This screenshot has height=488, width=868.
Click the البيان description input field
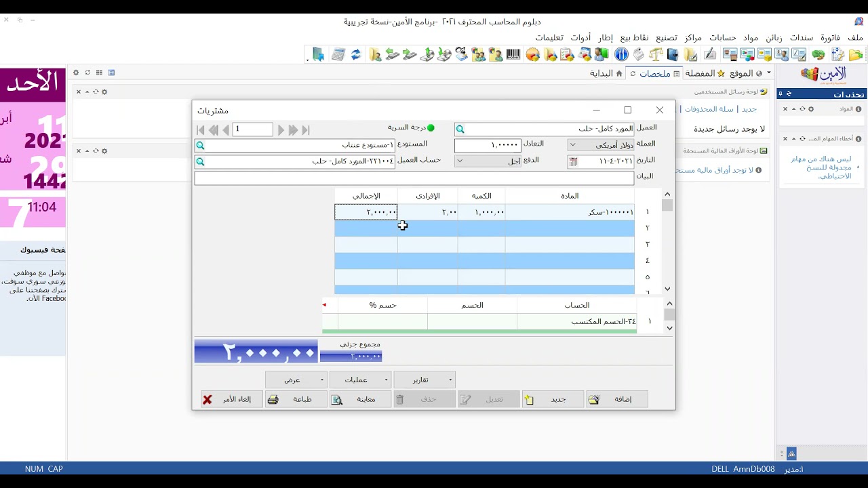coord(414,178)
